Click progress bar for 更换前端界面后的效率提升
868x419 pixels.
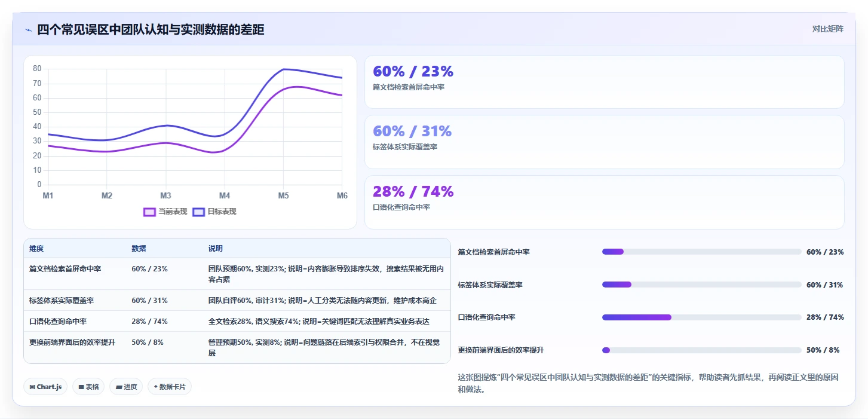click(701, 350)
